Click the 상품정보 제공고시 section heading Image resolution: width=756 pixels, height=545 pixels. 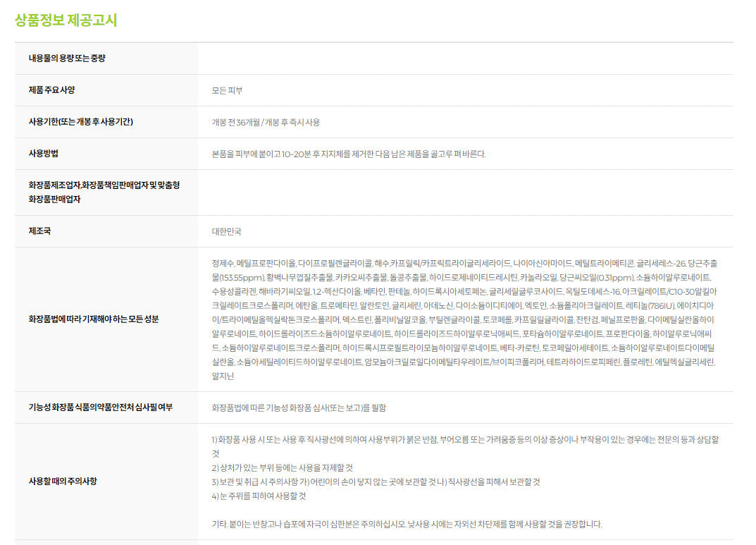point(66,20)
